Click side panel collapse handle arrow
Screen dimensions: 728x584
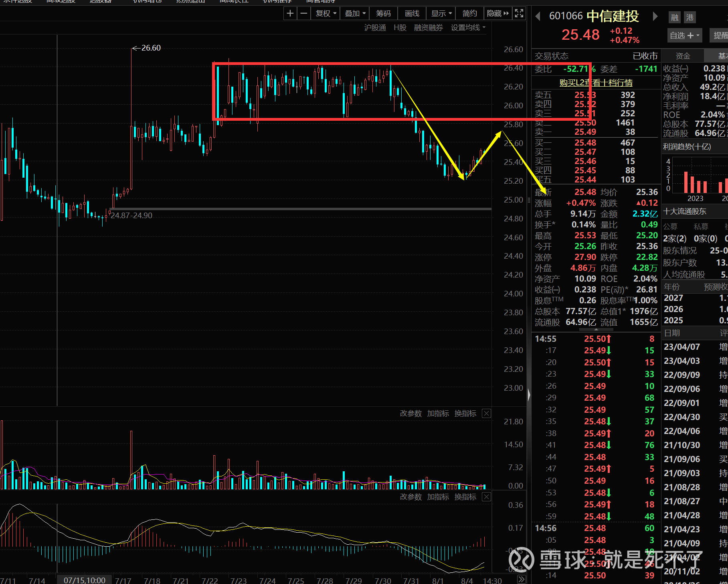coord(529,395)
